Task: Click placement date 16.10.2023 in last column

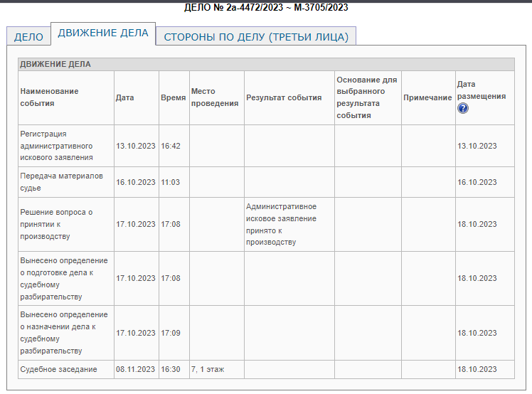Action: click(477, 182)
